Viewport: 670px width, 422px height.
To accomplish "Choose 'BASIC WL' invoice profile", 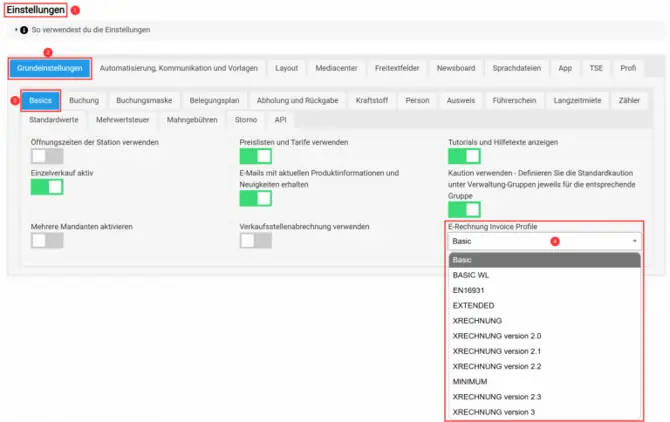I will (544, 275).
